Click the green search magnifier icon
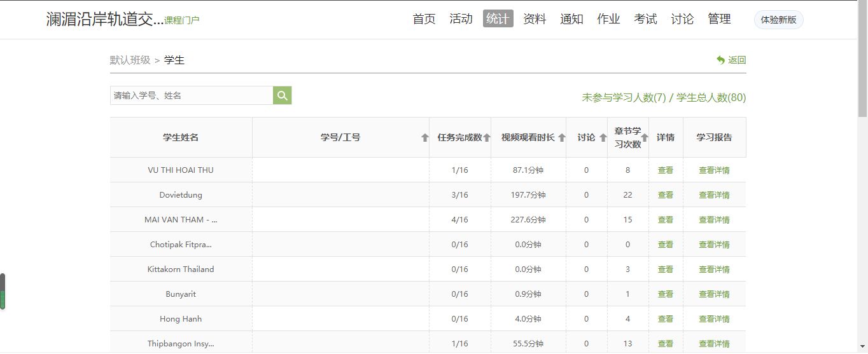 coord(283,95)
